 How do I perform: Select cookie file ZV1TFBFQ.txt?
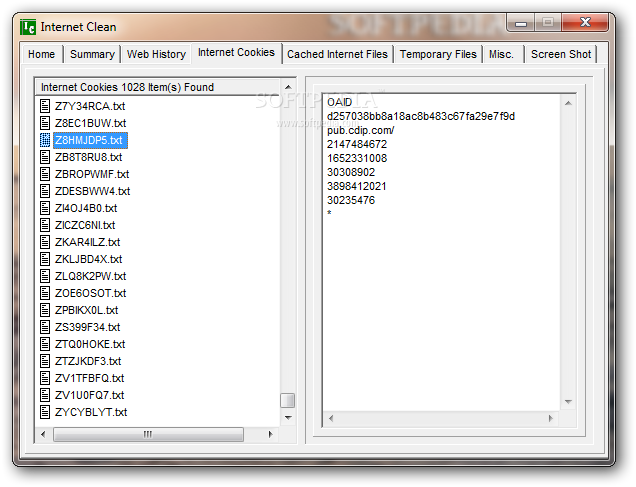click(90, 378)
